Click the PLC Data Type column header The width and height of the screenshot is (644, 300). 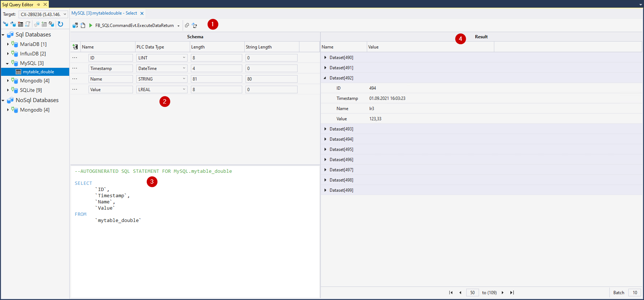click(162, 47)
